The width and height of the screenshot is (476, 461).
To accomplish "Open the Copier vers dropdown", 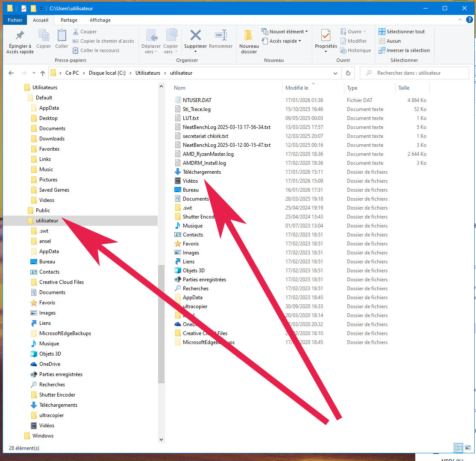I will (x=170, y=52).
